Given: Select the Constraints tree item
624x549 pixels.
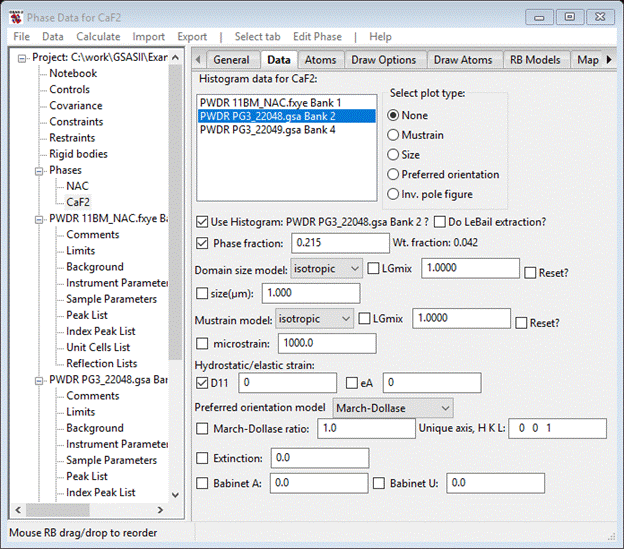Looking at the screenshot, I should click(x=76, y=122).
